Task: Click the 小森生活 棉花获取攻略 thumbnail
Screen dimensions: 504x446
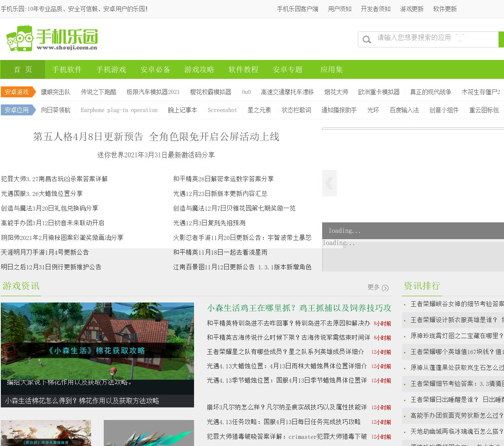Action: (x=97, y=344)
